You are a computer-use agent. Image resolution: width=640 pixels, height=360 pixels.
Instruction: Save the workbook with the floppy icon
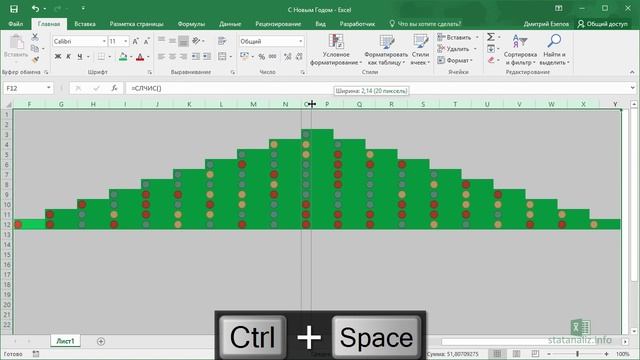click(x=14, y=9)
